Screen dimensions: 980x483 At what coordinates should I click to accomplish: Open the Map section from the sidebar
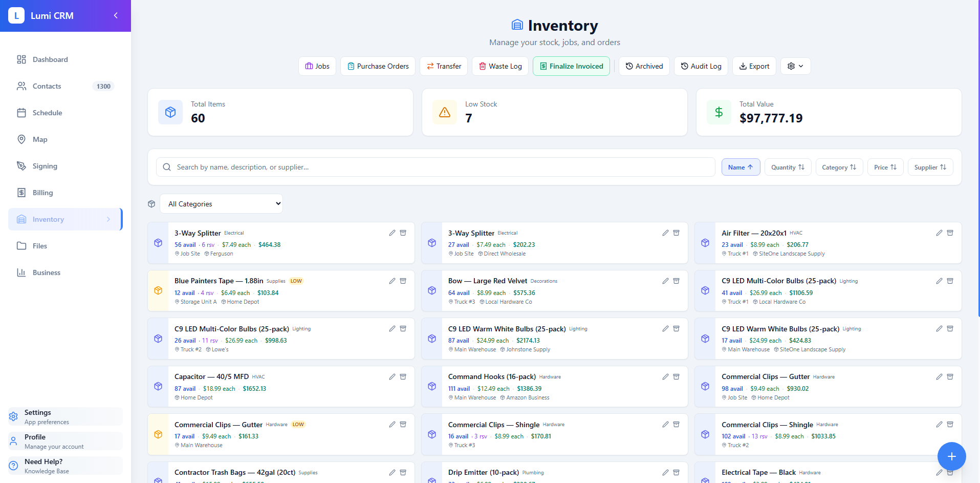click(x=40, y=139)
